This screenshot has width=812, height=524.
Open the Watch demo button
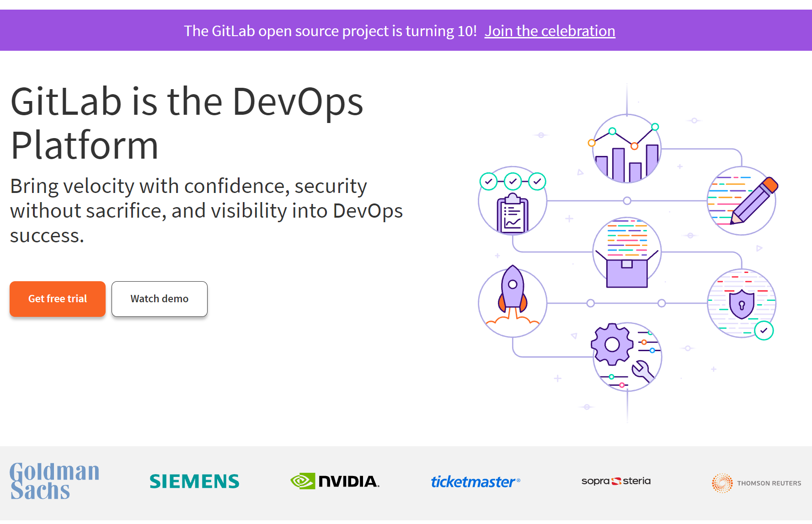click(160, 299)
